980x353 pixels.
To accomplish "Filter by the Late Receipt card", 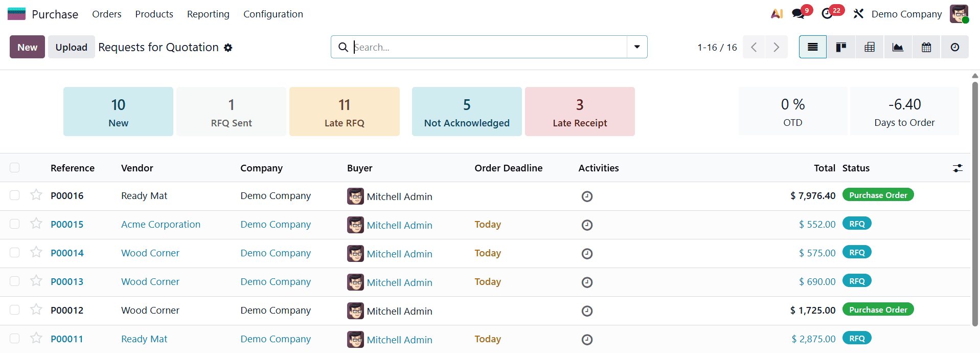I will [580, 112].
